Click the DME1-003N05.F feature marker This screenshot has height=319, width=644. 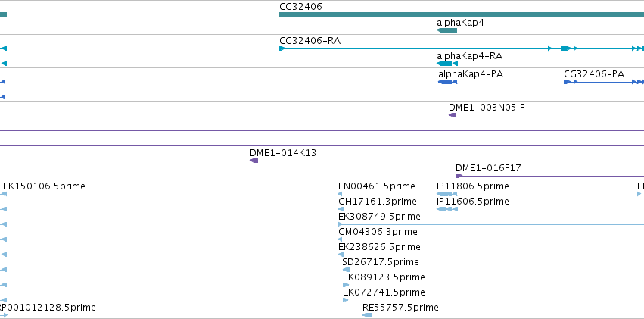click(x=453, y=115)
